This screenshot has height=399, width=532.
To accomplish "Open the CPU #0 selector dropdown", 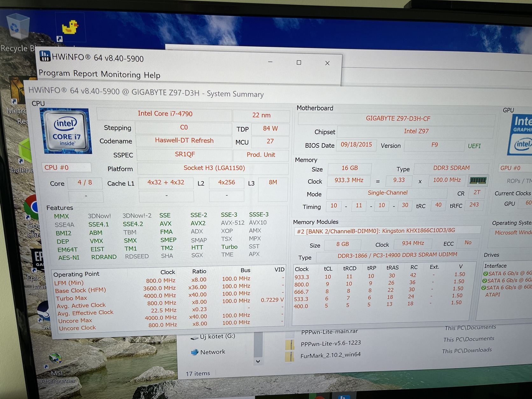I will point(66,168).
